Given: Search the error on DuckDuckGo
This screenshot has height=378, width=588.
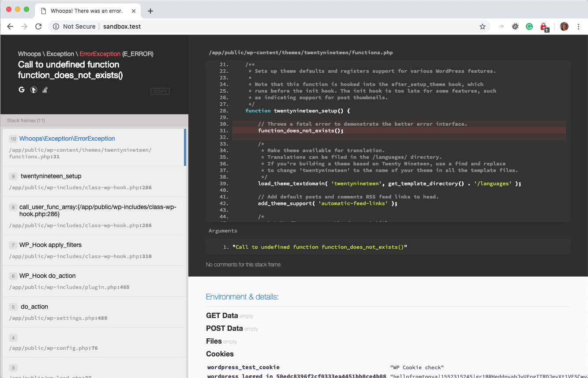Looking at the screenshot, I should click(x=33, y=90).
